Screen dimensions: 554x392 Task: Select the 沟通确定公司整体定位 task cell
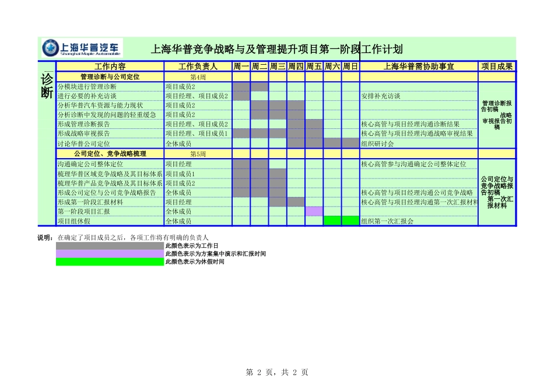(x=110, y=164)
